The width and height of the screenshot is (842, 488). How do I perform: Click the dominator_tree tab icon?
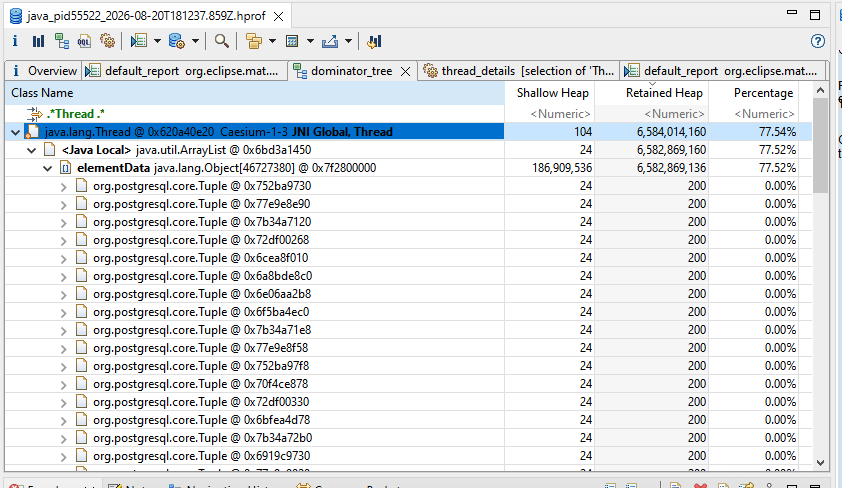click(300, 71)
